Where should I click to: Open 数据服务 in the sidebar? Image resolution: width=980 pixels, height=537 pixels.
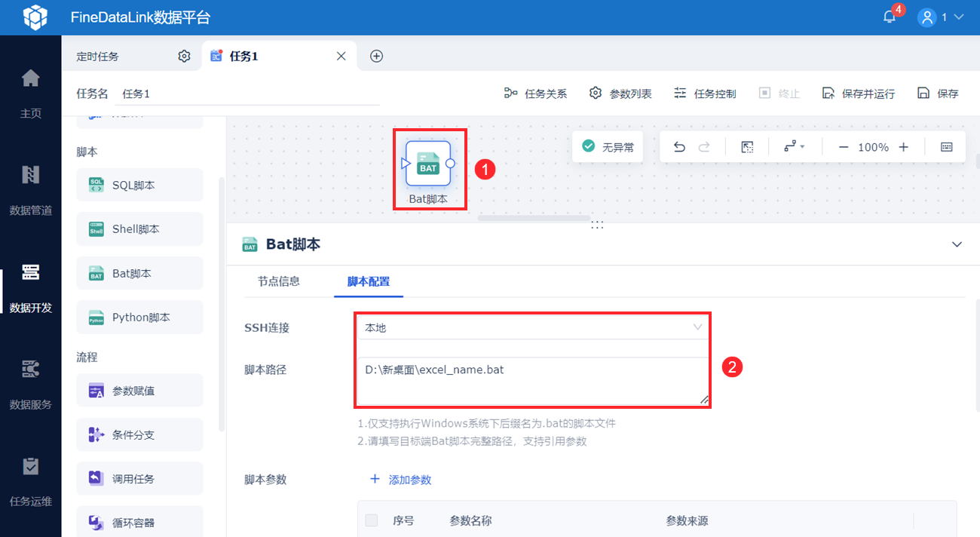pos(30,384)
